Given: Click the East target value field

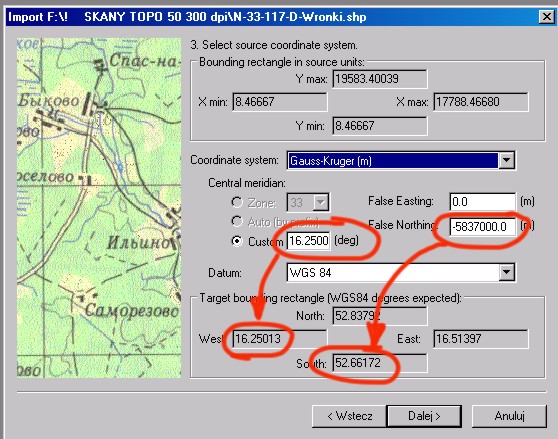Looking at the screenshot, I should [x=481, y=338].
